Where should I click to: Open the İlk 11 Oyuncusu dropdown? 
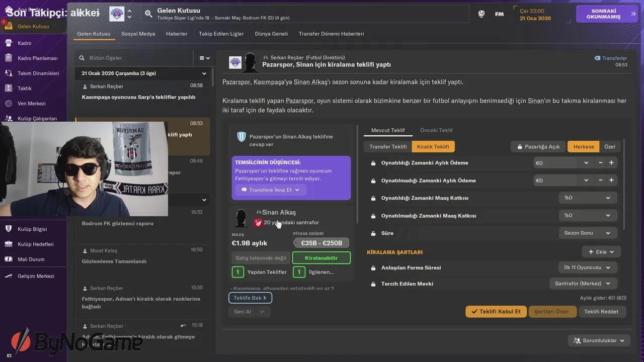(x=588, y=267)
